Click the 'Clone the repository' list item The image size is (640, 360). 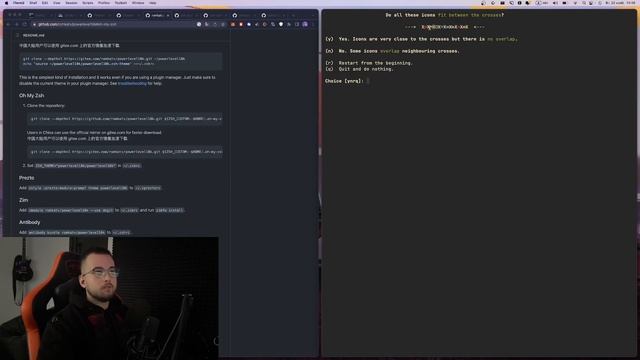(46, 106)
